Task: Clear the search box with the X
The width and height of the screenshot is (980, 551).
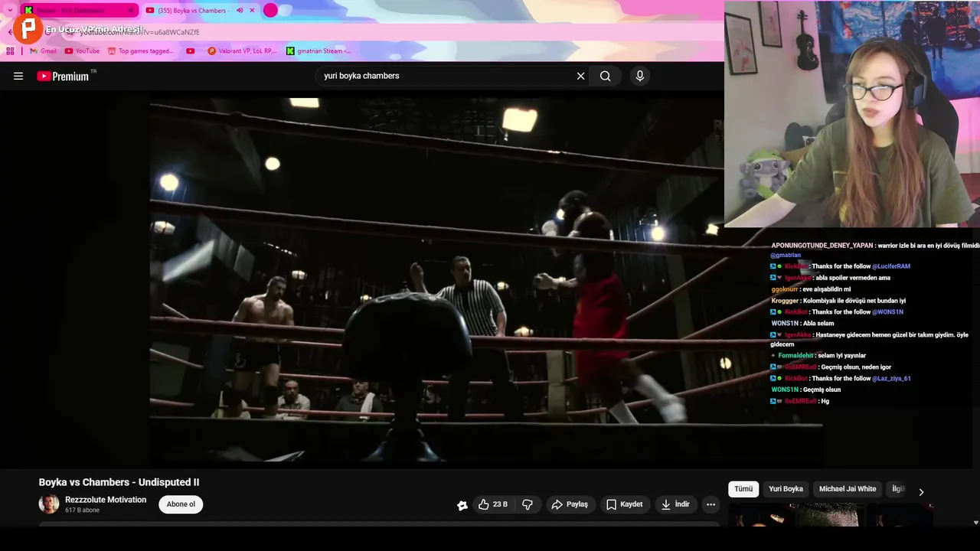Action: [580, 76]
